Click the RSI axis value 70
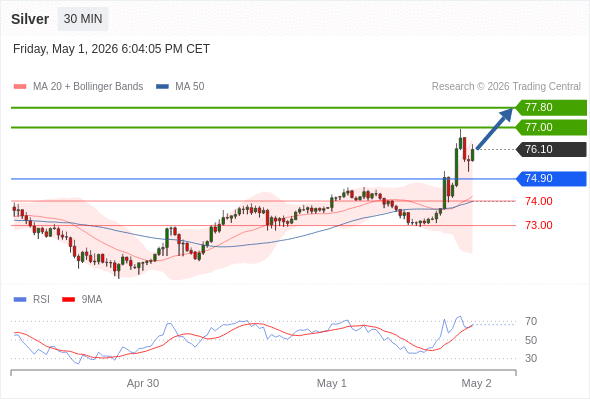This screenshot has width=590, height=400. 531,322
